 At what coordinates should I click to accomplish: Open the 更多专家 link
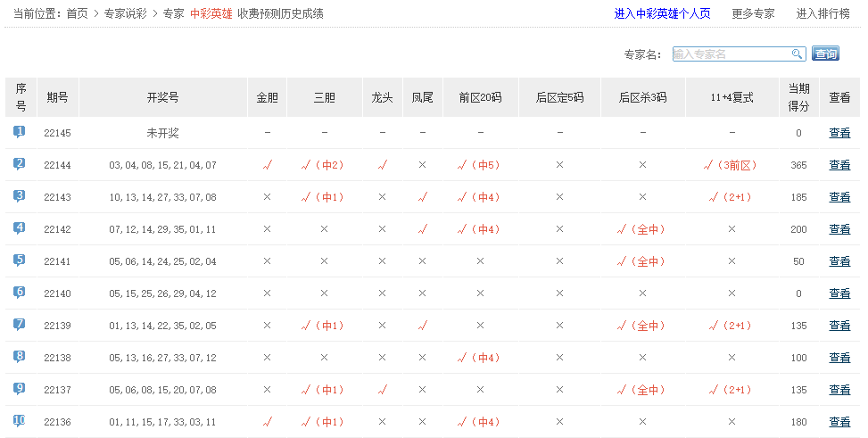(753, 14)
